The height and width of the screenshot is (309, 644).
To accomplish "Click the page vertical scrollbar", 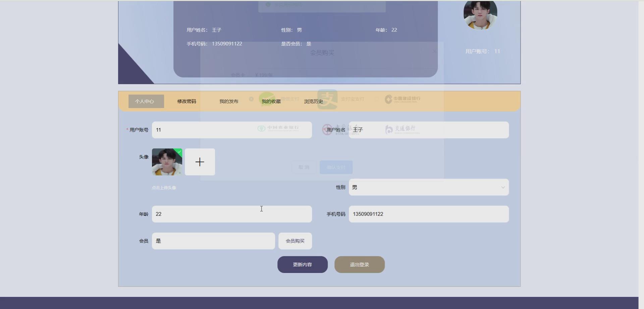I will click(x=641, y=154).
